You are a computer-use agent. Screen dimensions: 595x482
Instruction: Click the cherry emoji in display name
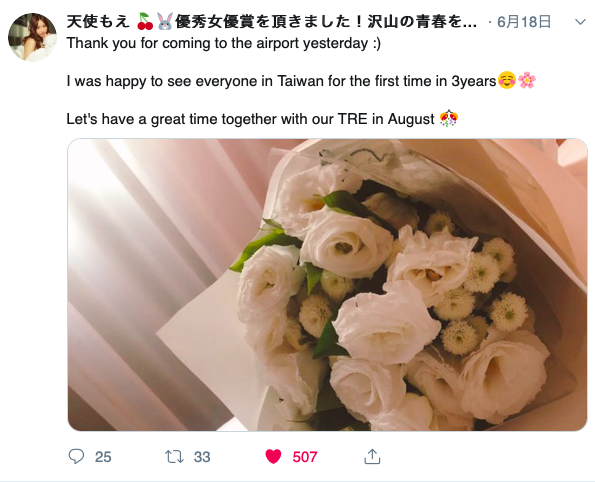pyautogui.click(x=145, y=22)
